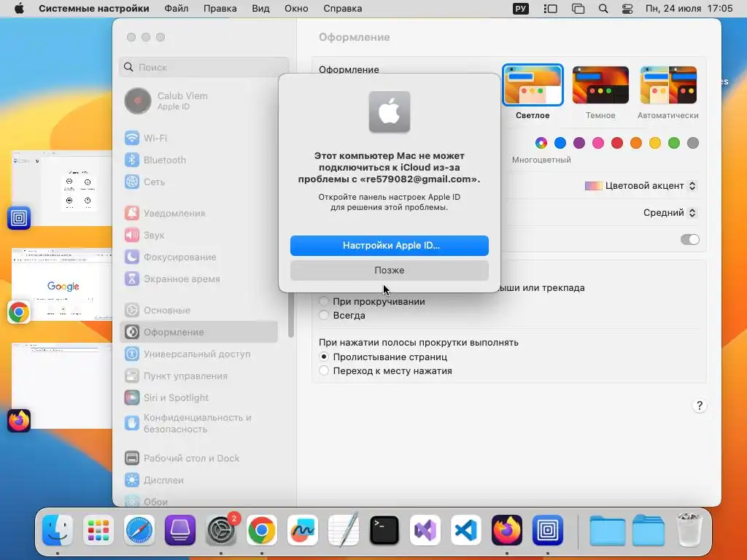Open Вид menu
The width and height of the screenshot is (747, 560).
click(x=260, y=9)
